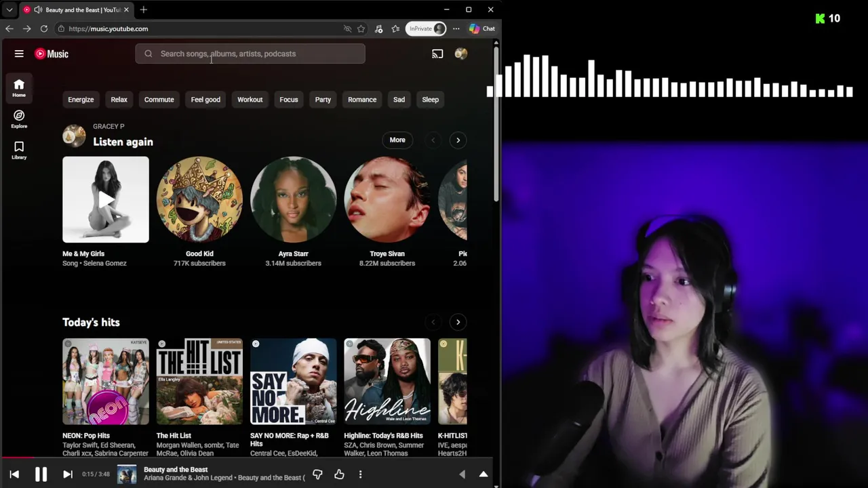Select the Workout mood chip

(250, 100)
